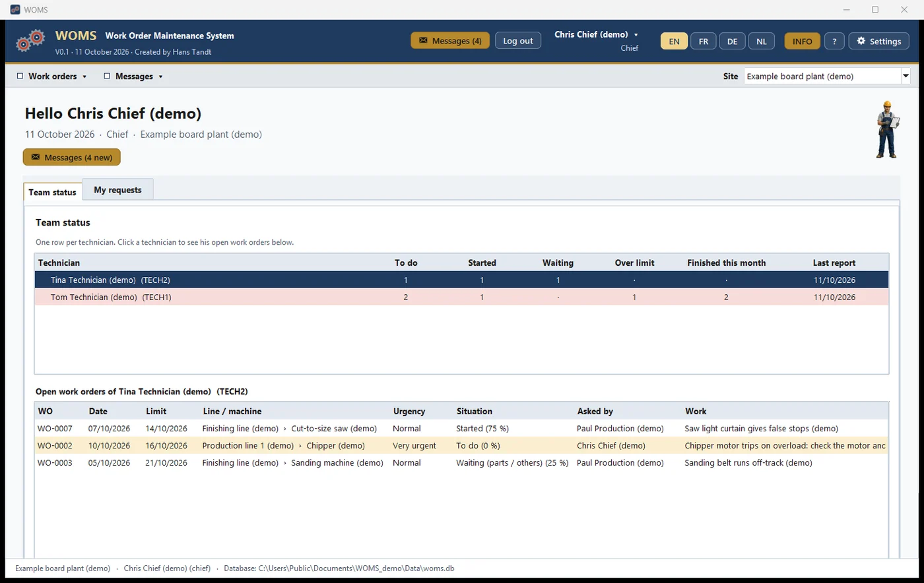Switch language to NL
The image size is (924, 583).
click(x=762, y=41)
